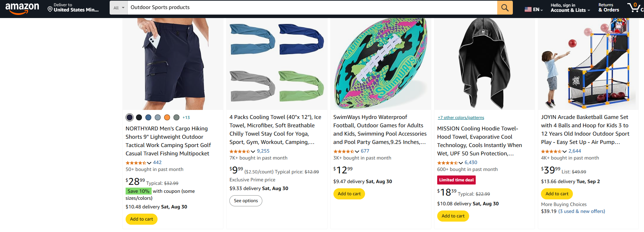Click the +13 more colors option

(x=186, y=117)
